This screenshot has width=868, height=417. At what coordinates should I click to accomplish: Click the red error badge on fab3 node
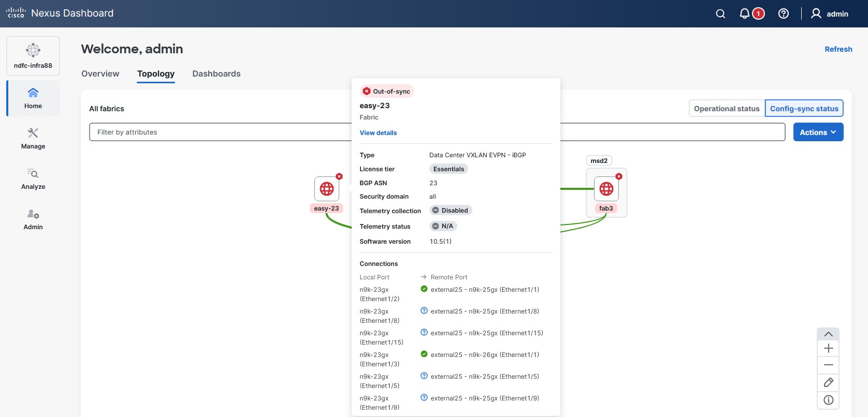point(619,176)
